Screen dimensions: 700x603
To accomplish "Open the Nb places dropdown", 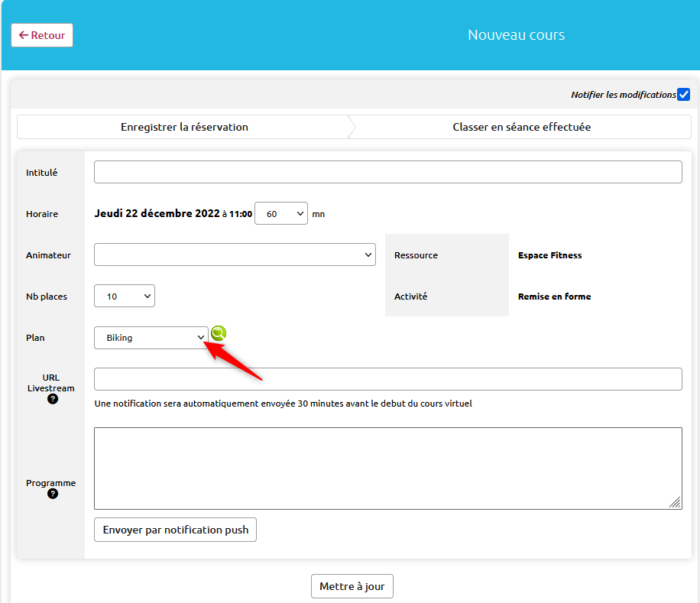I will [x=125, y=296].
